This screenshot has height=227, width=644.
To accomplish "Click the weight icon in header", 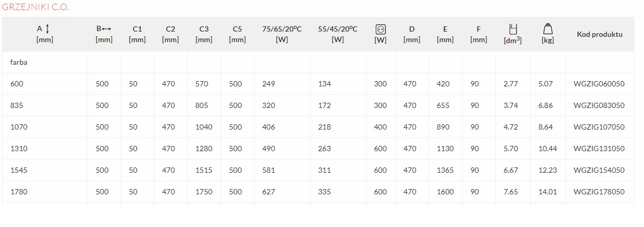I will 548,29.
